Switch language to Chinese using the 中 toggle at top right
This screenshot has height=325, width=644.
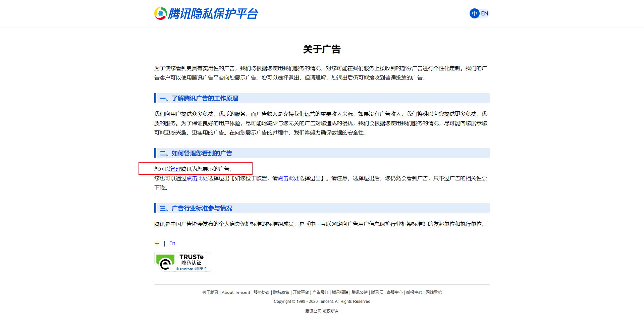[x=474, y=13]
